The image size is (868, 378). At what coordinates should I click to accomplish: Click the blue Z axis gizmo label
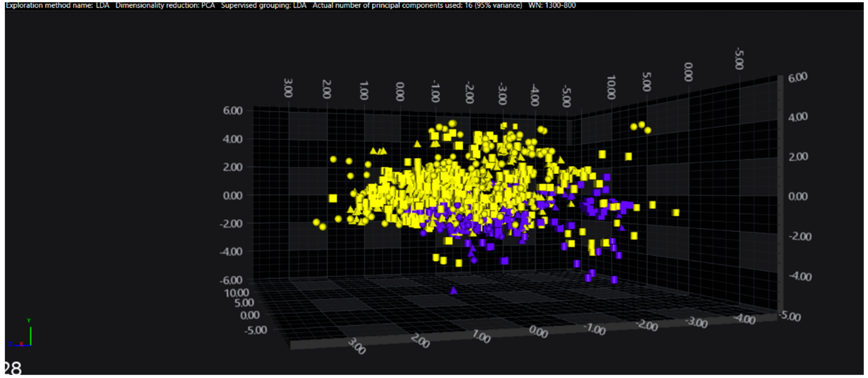click(10, 344)
